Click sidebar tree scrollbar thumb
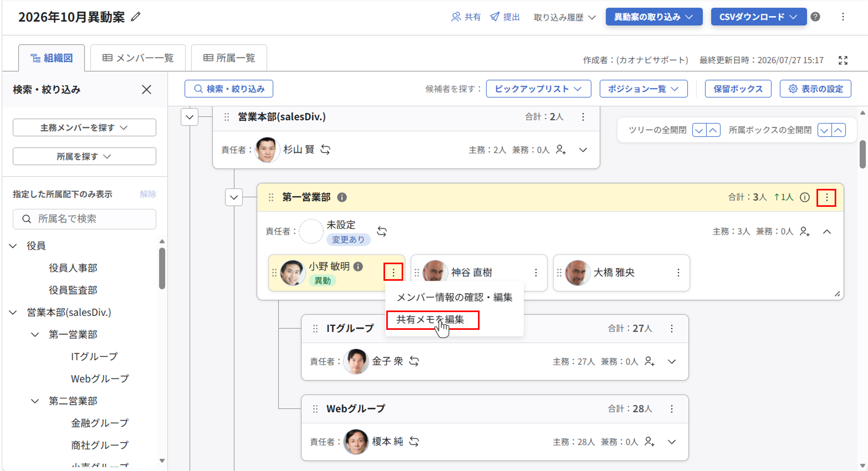This screenshot has width=868, height=471. point(162,268)
